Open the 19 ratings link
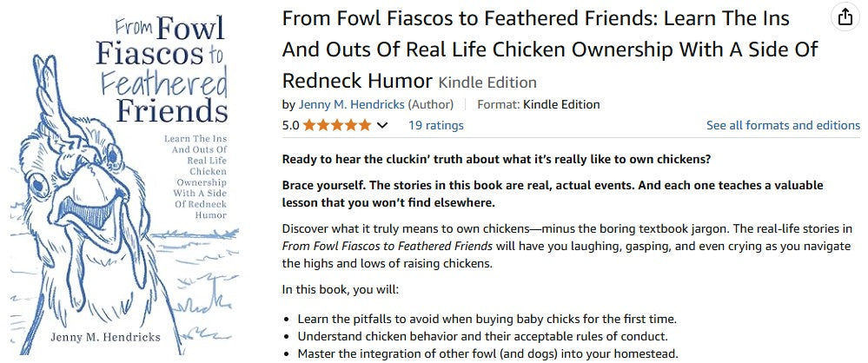Viewport: 868px width, 363px height. tap(435, 125)
